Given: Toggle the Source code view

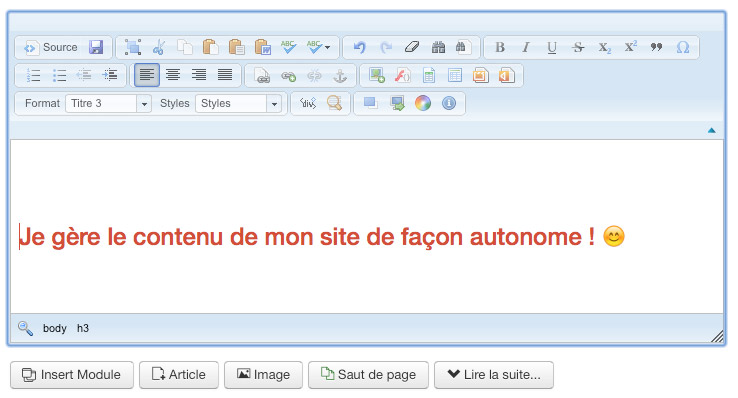Looking at the screenshot, I should (50, 47).
